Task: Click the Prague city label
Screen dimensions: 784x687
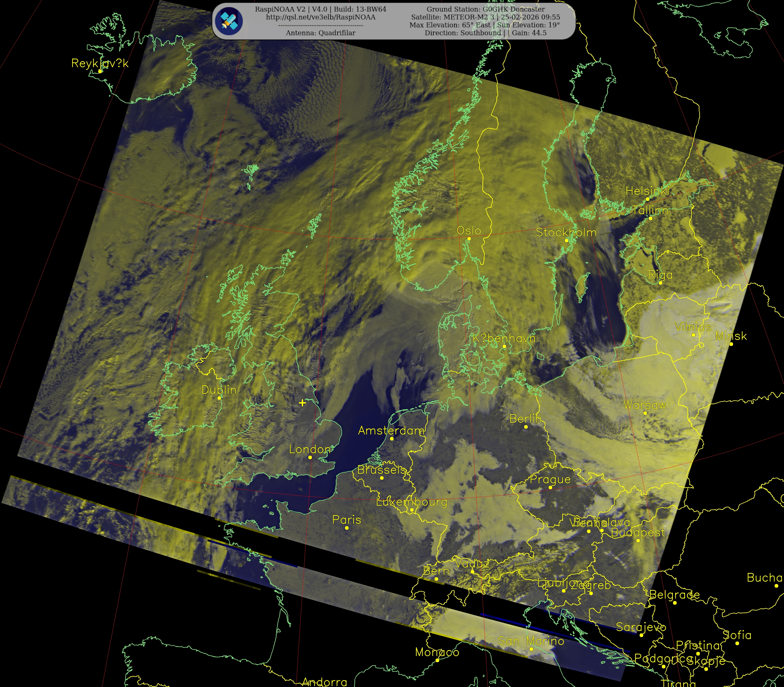Action: (x=550, y=479)
